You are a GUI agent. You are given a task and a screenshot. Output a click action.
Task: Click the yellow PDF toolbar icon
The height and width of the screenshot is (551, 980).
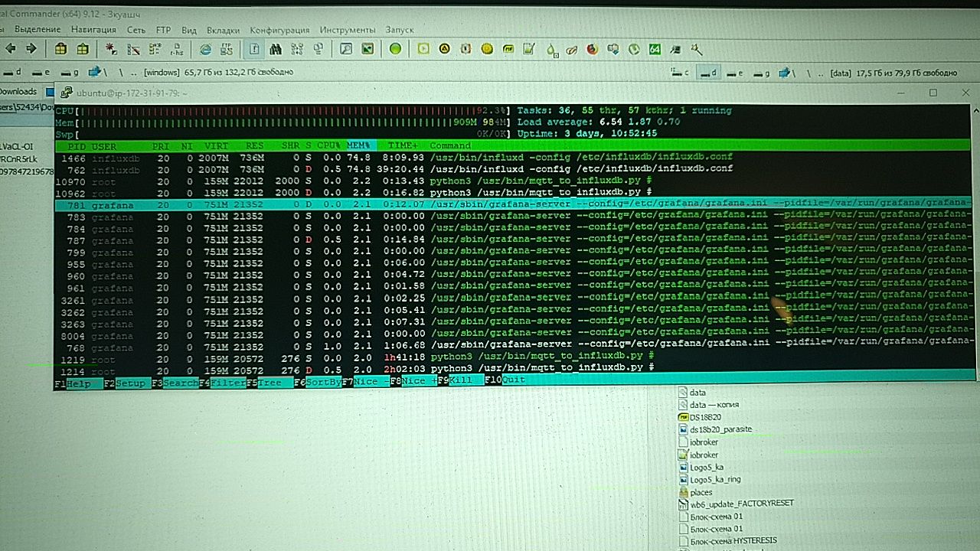pyautogui.click(x=508, y=49)
